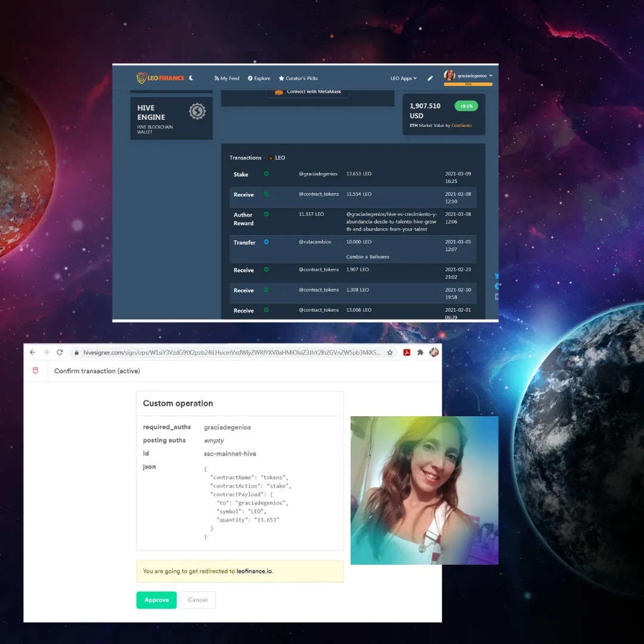Click the +9.1% green badge
The height and width of the screenshot is (644, 644).
tap(466, 106)
